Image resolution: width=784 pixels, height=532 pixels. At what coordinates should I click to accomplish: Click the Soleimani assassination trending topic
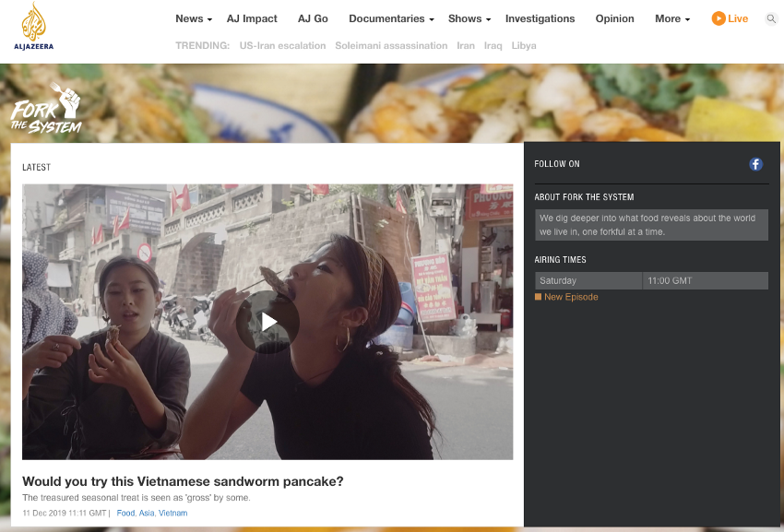(391, 45)
